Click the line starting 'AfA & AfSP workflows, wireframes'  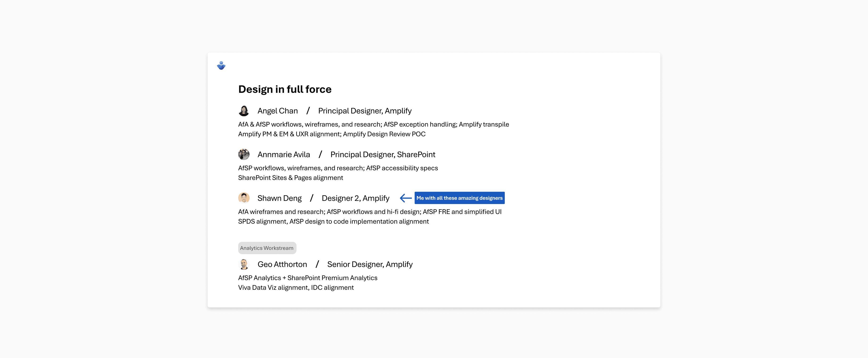[374, 124]
